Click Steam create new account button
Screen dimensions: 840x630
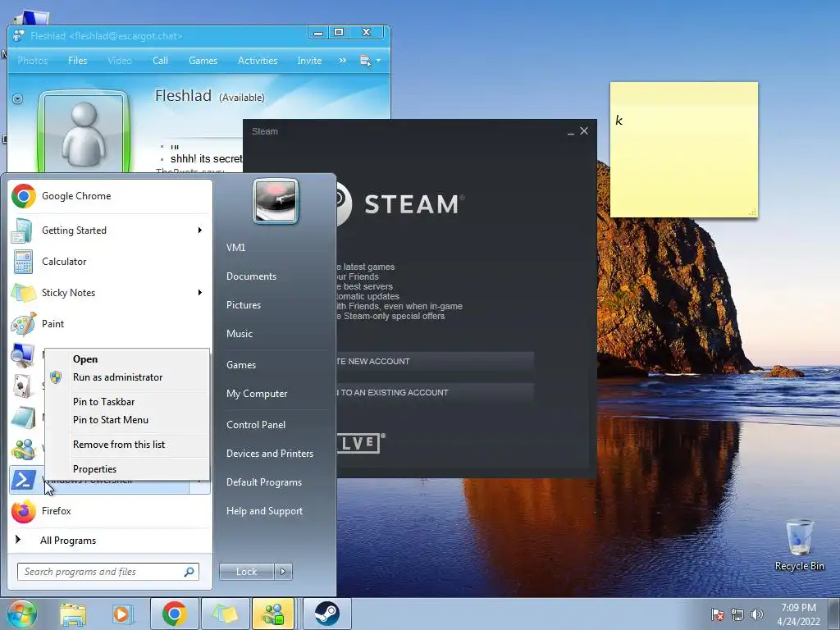tap(436, 362)
